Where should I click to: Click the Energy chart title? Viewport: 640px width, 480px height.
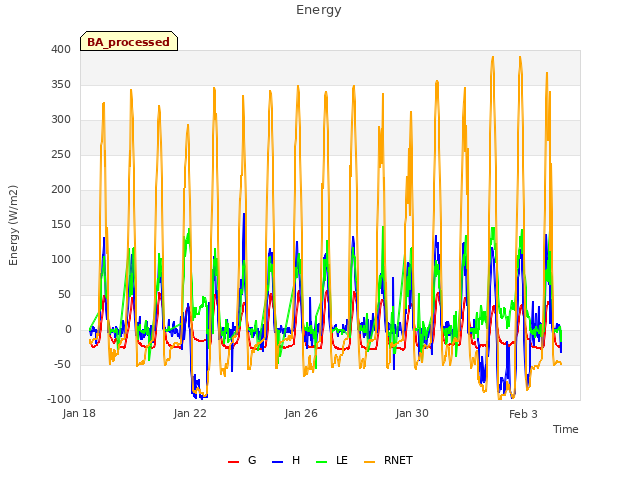[x=319, y=10]
